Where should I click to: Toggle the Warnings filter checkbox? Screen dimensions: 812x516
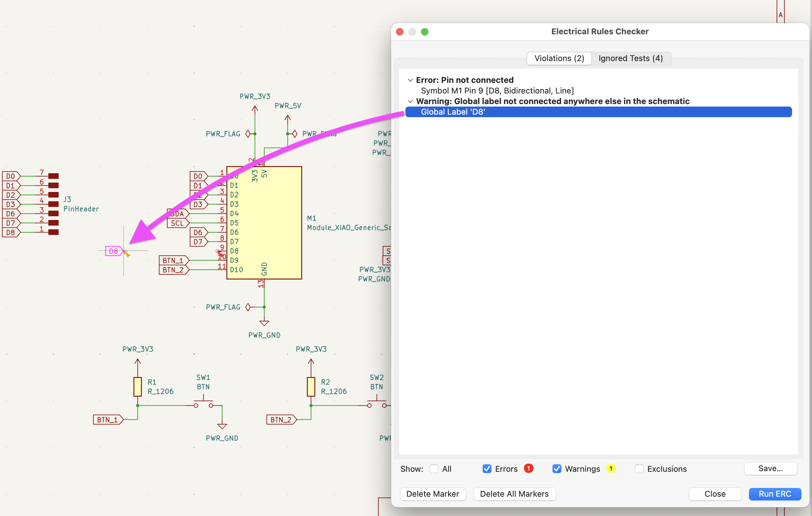tap(557, 469)
